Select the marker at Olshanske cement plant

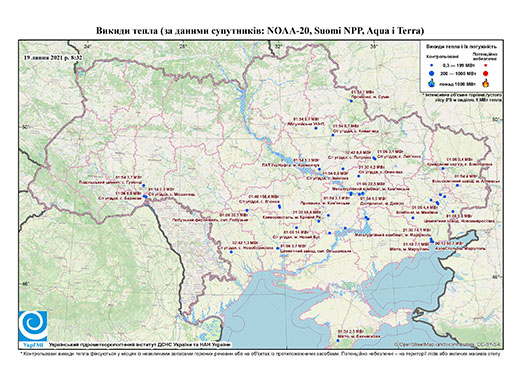278,248
